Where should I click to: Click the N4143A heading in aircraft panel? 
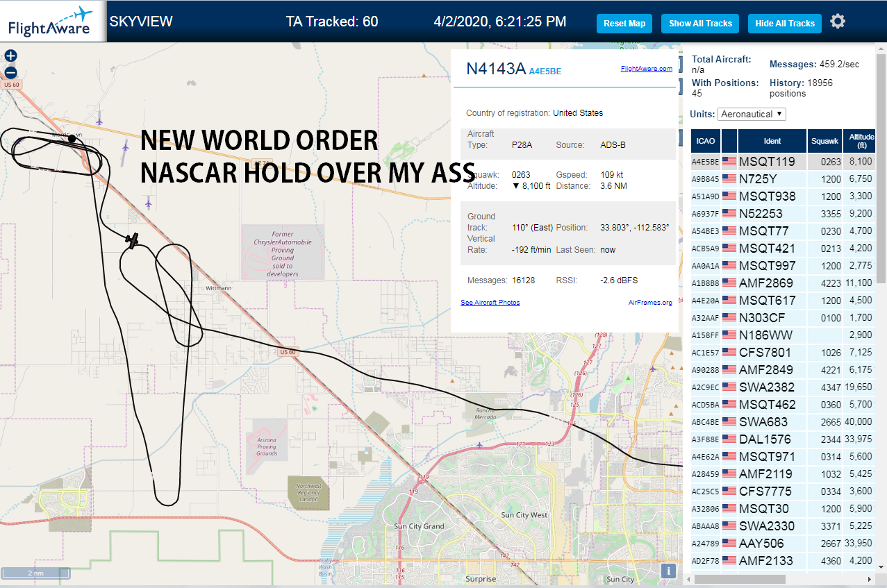tap(496, 68)
